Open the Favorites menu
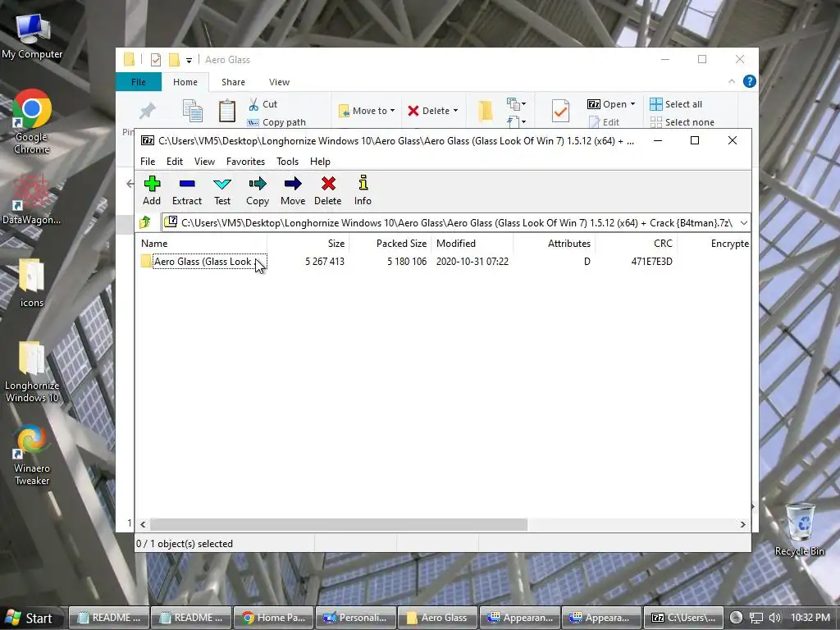 [x=245, y=162]
